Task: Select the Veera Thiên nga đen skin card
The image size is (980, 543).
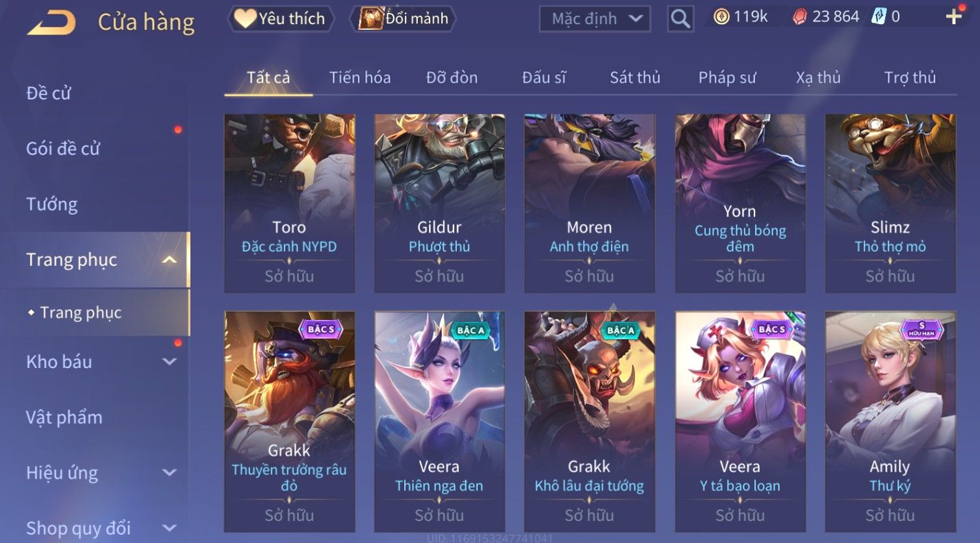Action: 439,421
